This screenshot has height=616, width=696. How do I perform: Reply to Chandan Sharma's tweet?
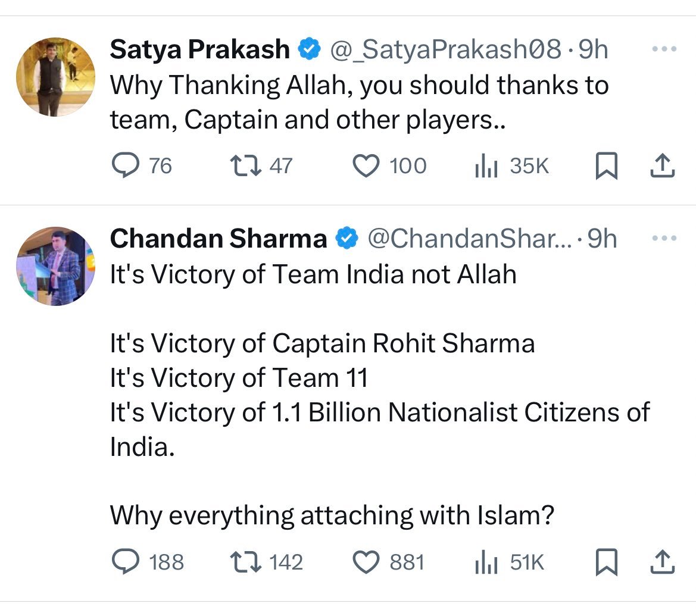tap(124, 562)
